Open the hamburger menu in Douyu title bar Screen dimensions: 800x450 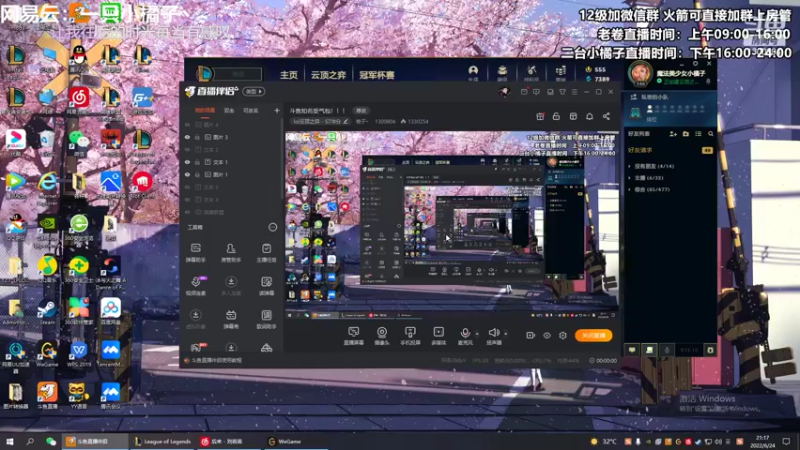[x=574, y=92]
